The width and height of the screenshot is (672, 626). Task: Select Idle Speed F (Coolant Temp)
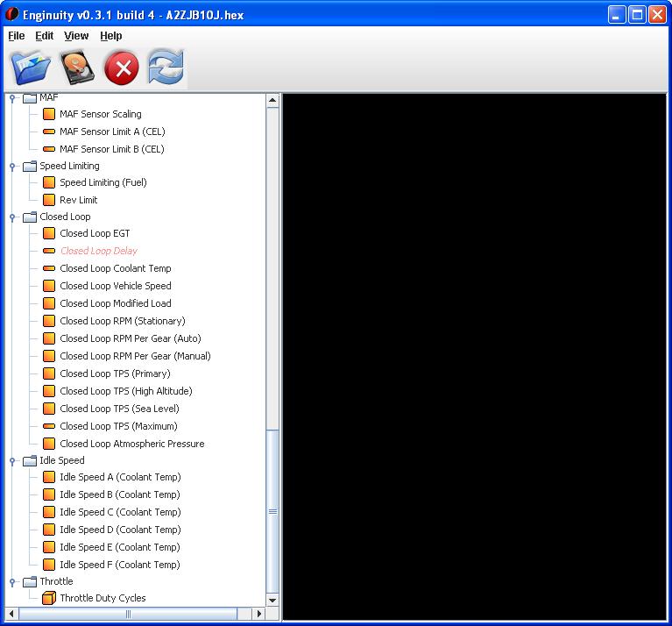(x=120, y=565)
